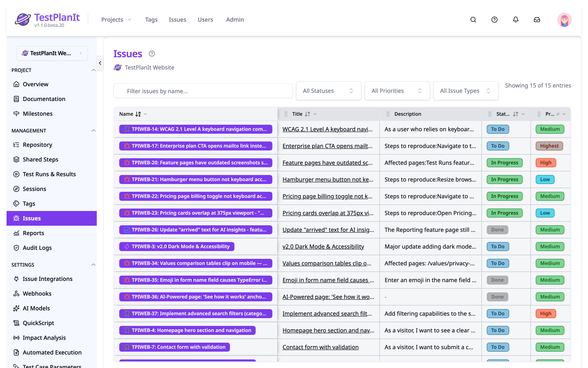This screenshot has width=588, height=368.
Task: Open Test Runs & Results in sidebar
Action: [51, 174]
